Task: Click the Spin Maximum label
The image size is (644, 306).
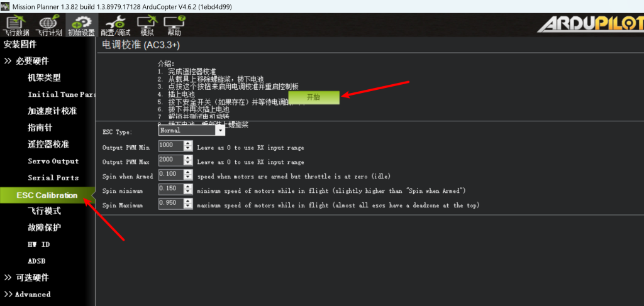Action: (123, 205)
